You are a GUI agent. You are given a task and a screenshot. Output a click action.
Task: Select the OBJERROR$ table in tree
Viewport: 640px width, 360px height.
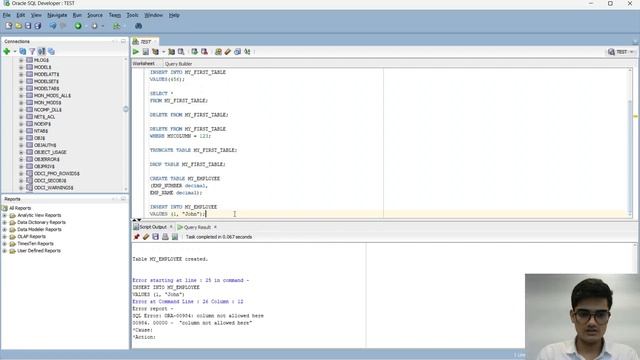[47, 159]
